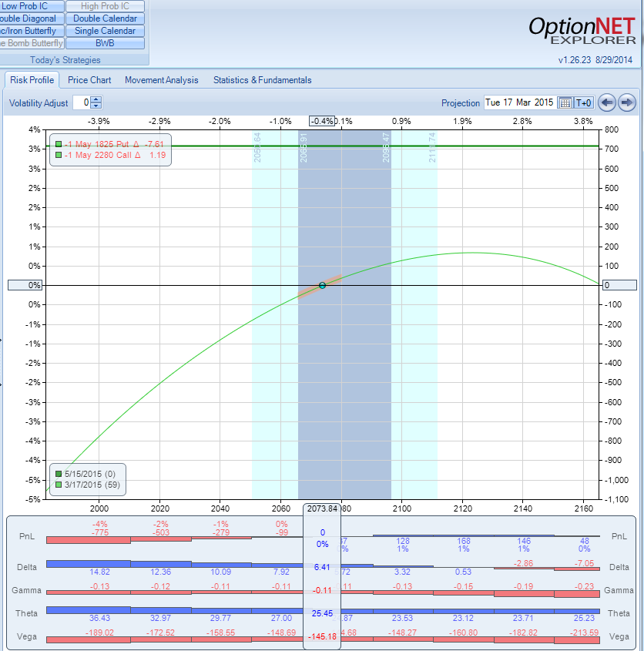Click the Theta value 36.43
This screenshot has width=644, height=651.
(x=99, y=618)
